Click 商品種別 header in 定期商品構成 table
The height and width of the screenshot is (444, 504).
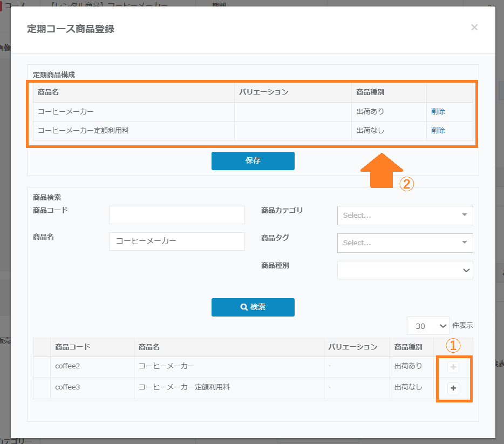[370, 92]
